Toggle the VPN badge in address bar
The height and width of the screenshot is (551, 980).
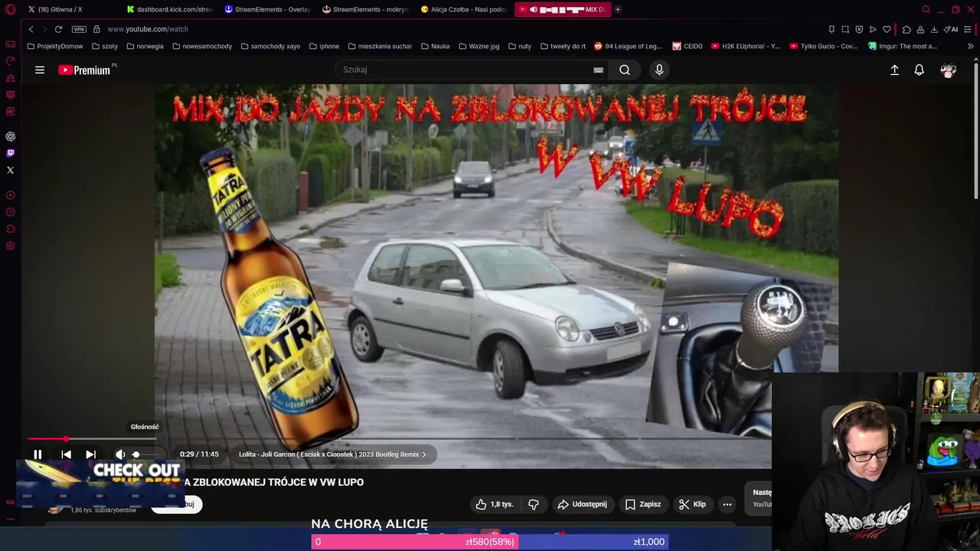(79, 29)
